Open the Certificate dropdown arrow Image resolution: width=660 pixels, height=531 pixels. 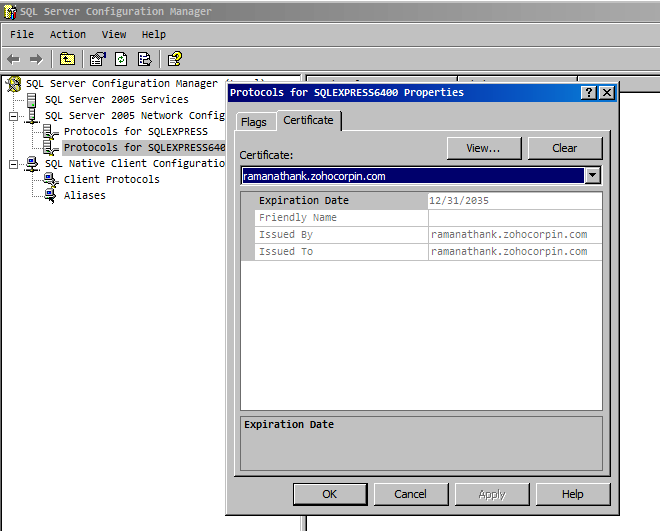(x=593, y=176)
